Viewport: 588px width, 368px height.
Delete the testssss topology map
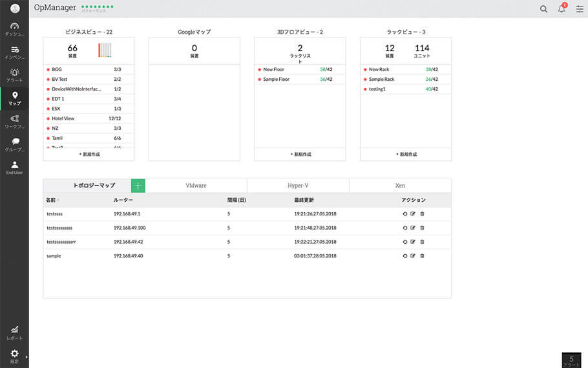click(x=422, y=214)
